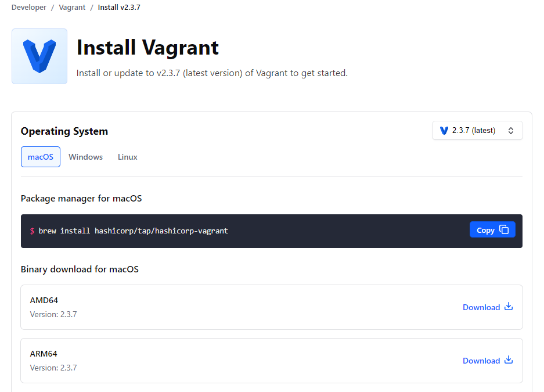The height and width of the screenshot is (392, 544).
Task: Switch to the Linux tab
Action: click(127, 156)
